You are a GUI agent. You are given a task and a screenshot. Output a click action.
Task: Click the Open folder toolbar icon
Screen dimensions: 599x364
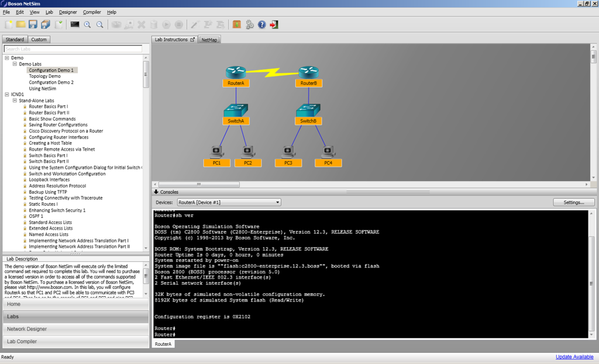click(x=20, y=25)
